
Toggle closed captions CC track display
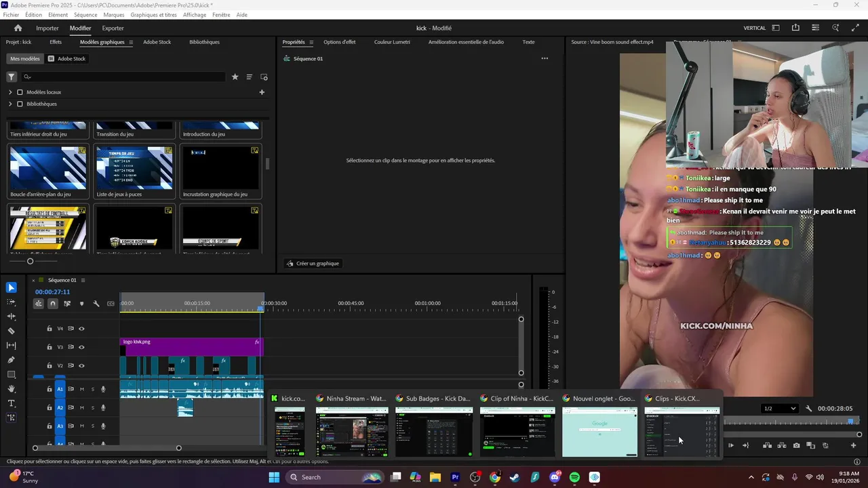111,304
